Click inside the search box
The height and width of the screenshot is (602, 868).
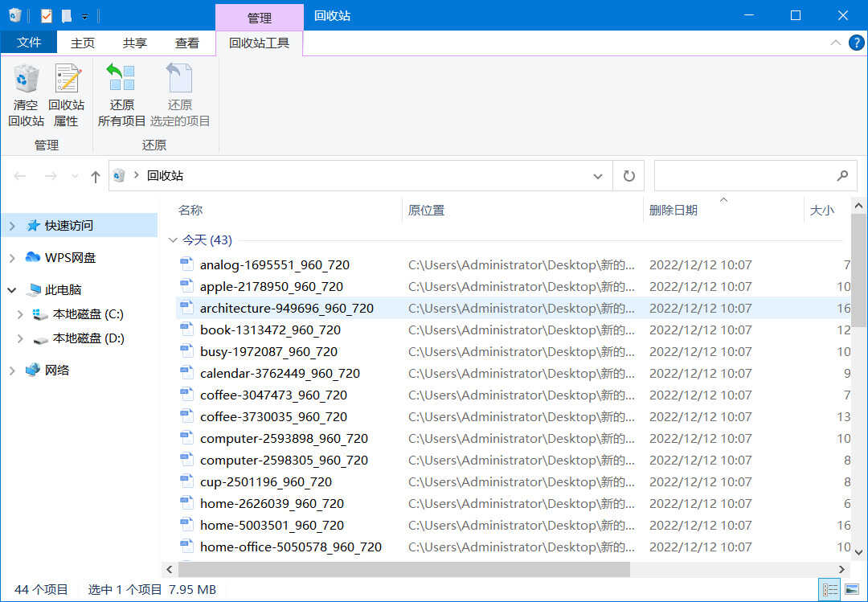(743, 175)
